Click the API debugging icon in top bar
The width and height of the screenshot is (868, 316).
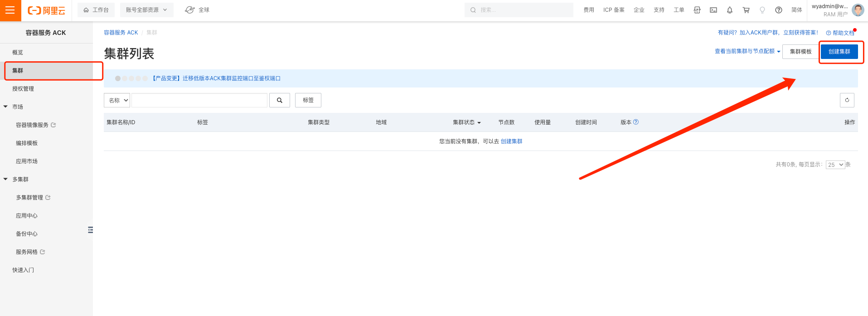697,10
